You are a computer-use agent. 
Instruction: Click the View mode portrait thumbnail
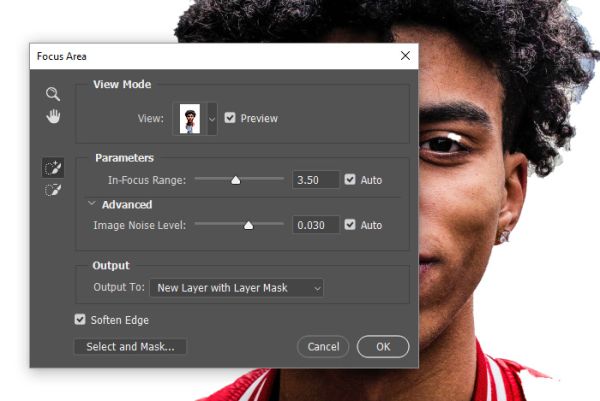[x=190, y=119]
